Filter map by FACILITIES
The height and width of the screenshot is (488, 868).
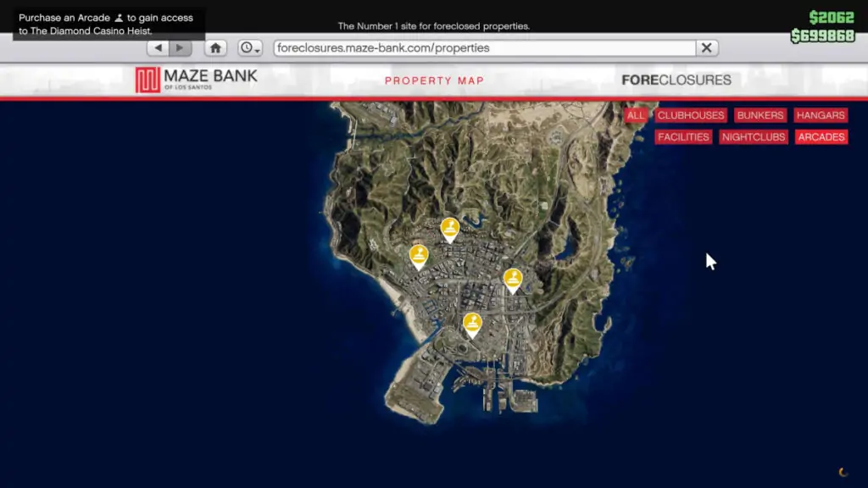click(x=683, y=136)
